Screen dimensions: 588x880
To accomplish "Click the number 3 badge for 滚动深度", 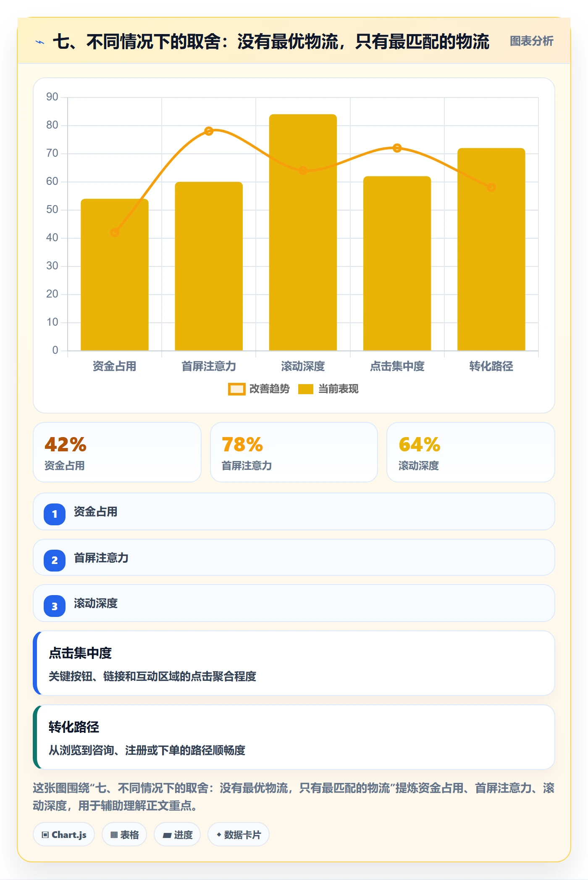I will (x=55, y=606).
